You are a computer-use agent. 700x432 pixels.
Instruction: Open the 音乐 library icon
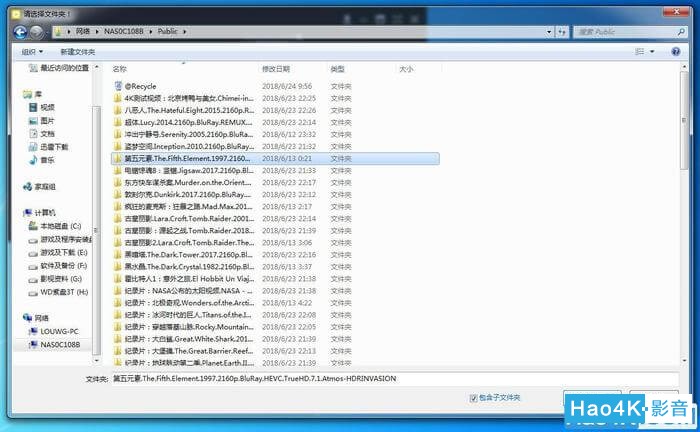click(33, 160)
